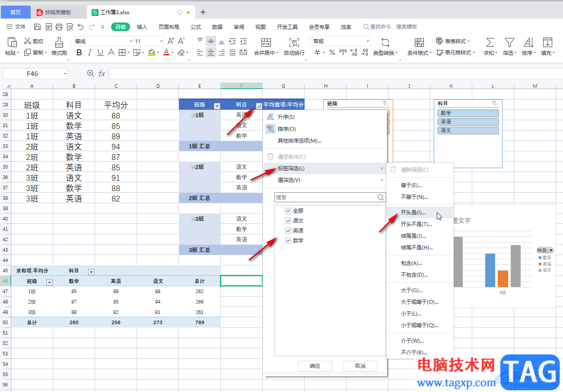Open 科目 dropdown in lower pivot table
The height and width of the screenshot is (392, 563).
tap(91, 272)
